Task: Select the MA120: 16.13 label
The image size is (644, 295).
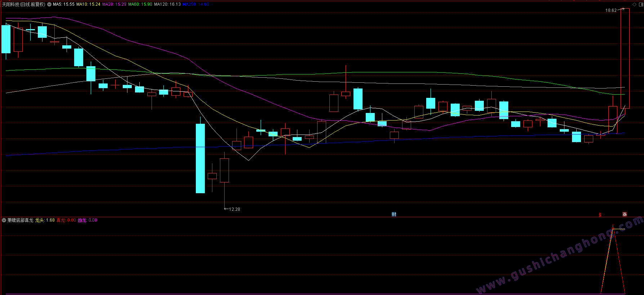Action: click(x=167, y=4)
